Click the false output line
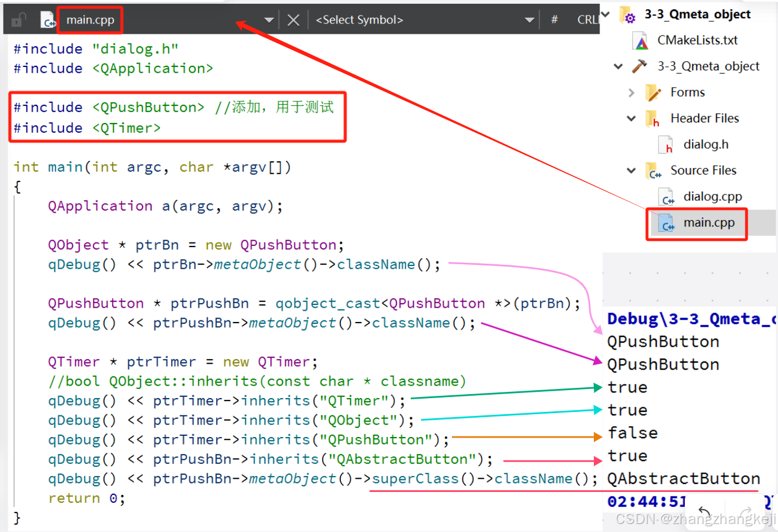This screenshot has height=532, width=778. coord(632,433)
